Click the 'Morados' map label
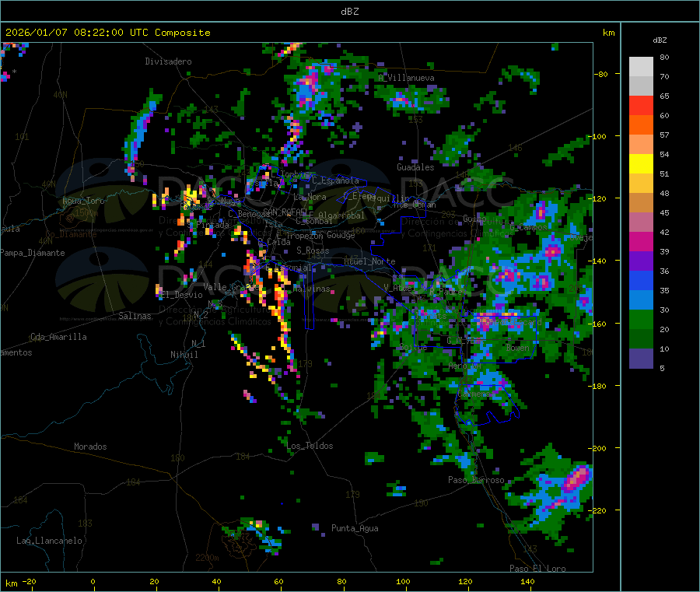 [90, 447]
